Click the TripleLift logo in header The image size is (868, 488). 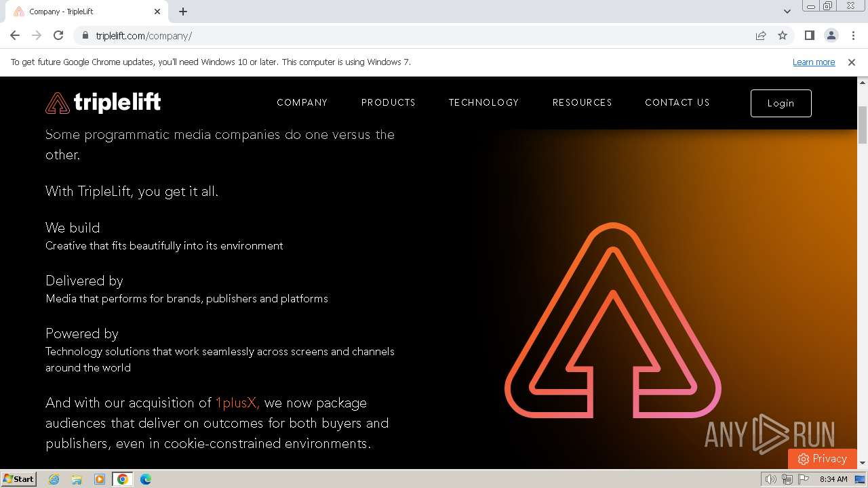[x=103, y=103]
